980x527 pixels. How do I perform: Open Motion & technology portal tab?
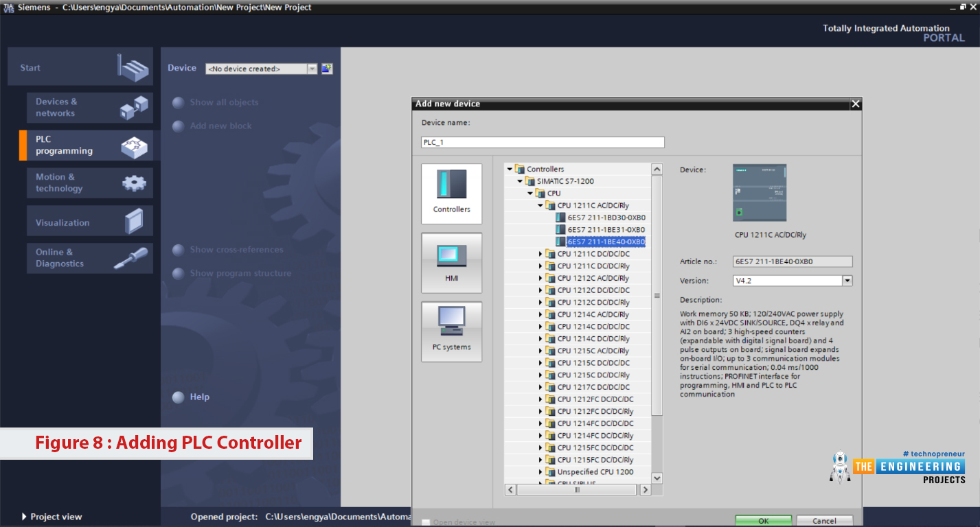click(x=90, y=183)
